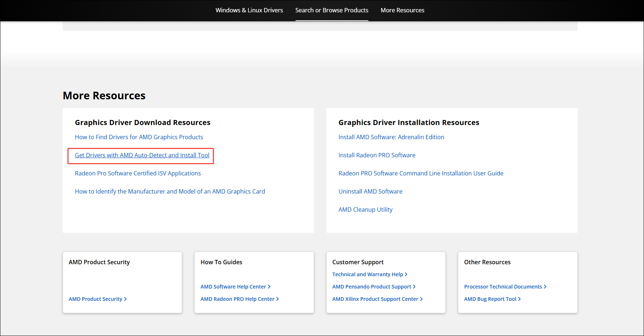Open AMD Cleanup Utility
The height and width of the screenshot is (336, 644).
[x=366, y=210]
